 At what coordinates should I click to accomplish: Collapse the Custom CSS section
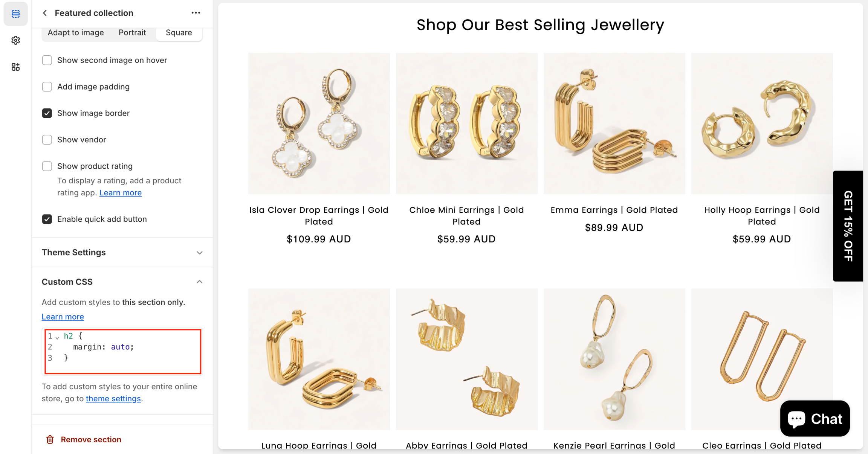pos(122,282)
